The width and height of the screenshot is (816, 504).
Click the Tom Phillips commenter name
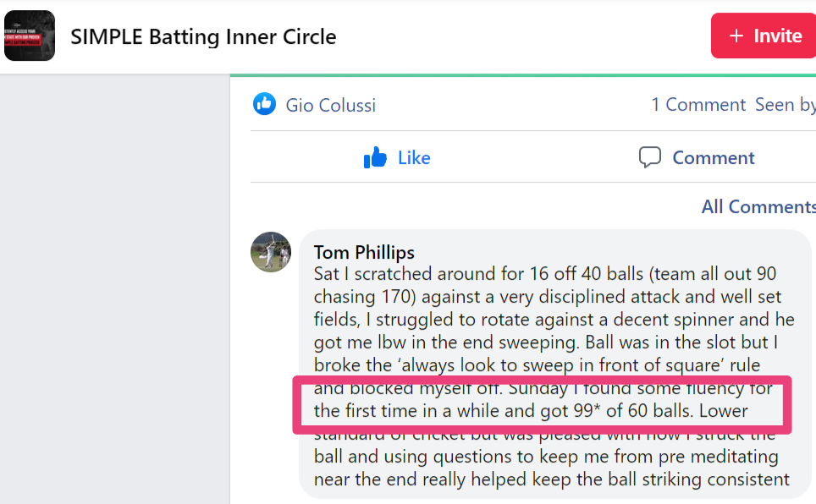pyautogui.click(x=364, y=252)
